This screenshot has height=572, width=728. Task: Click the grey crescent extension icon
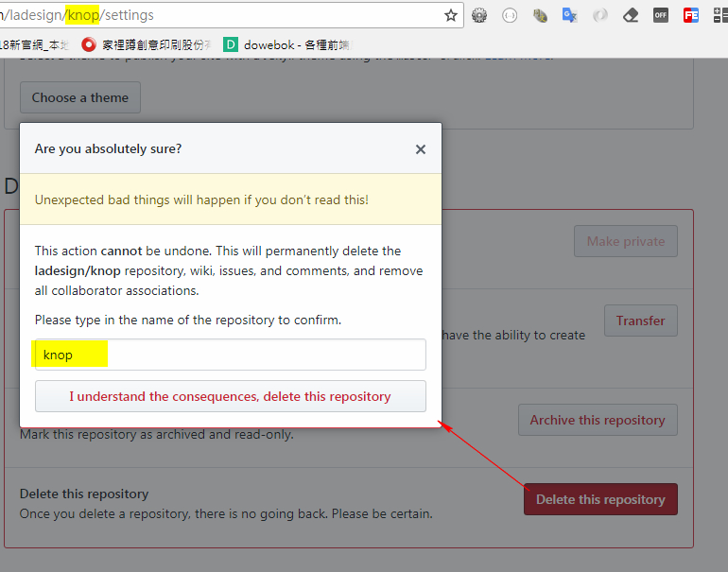(599, 15)
